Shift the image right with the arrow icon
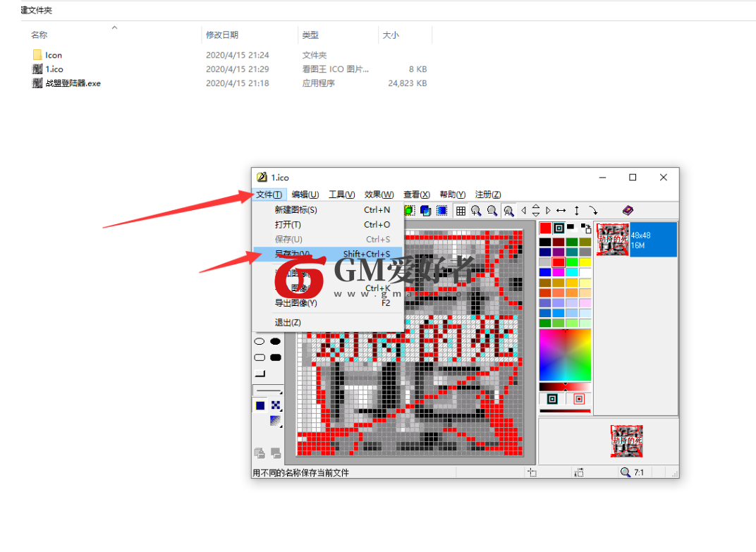756x552 pixels. click(548, 211)
